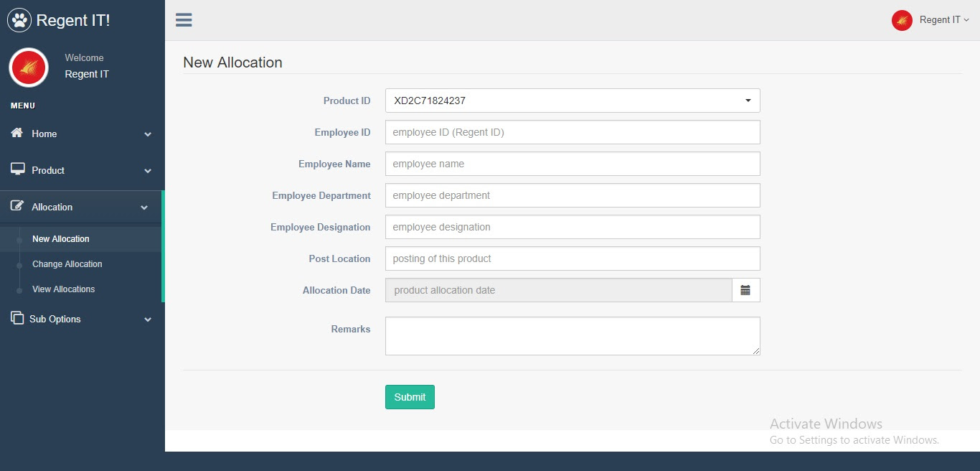Viewport: 980px width, 471px height.
Task: Click the paw logo icon beside Regent IT!
Action: (19, 20)
